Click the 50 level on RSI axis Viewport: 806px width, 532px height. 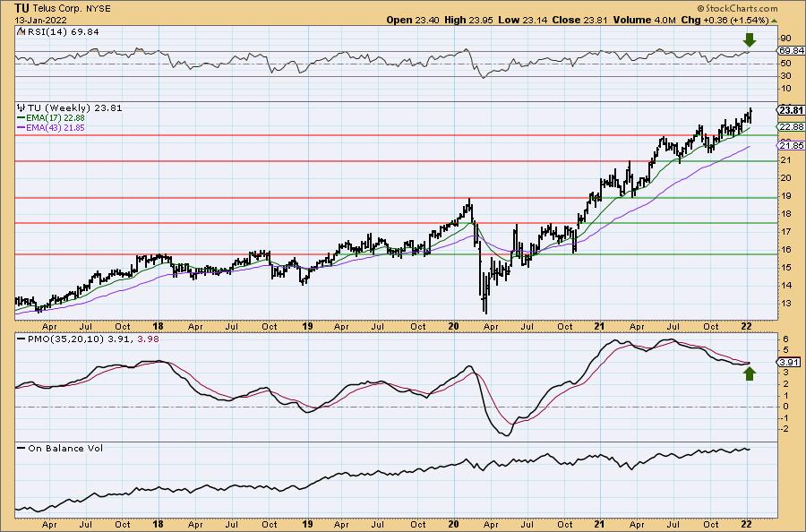click(x=785, y=64)
